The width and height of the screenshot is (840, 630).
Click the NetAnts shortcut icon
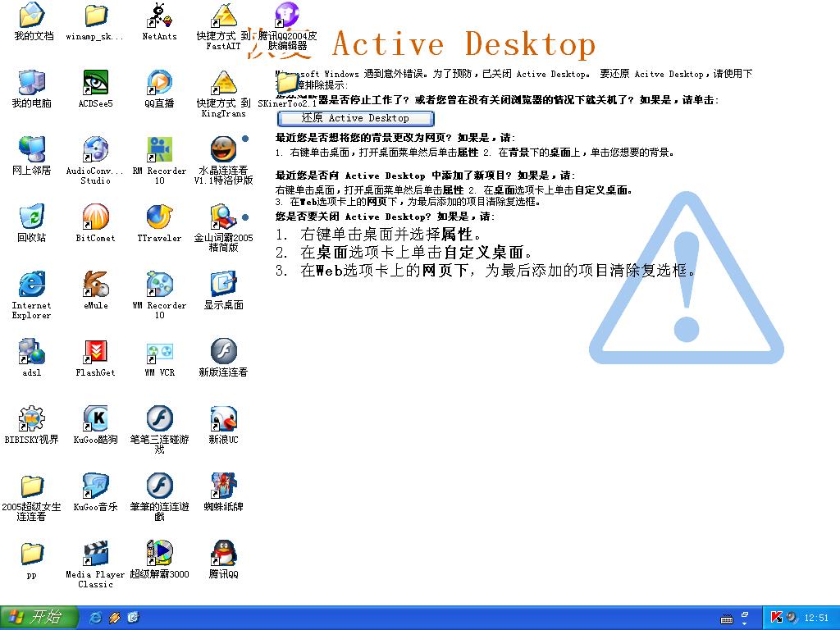tap(160, 15)
